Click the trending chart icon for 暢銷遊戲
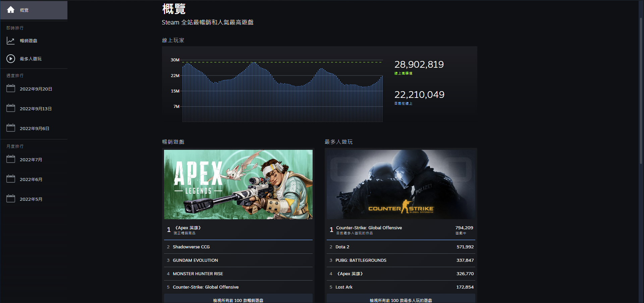Image resolution: width=644 pixels, height=303 pixels. (11, 41)
